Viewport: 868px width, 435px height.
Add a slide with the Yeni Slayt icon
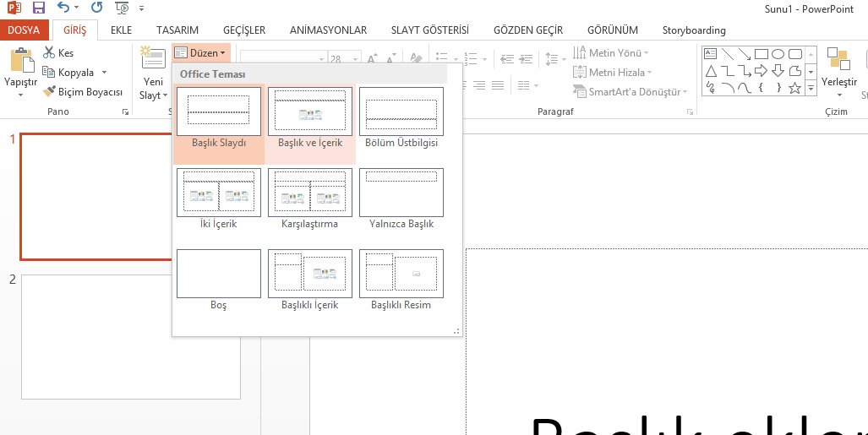(x=153, y=58)
